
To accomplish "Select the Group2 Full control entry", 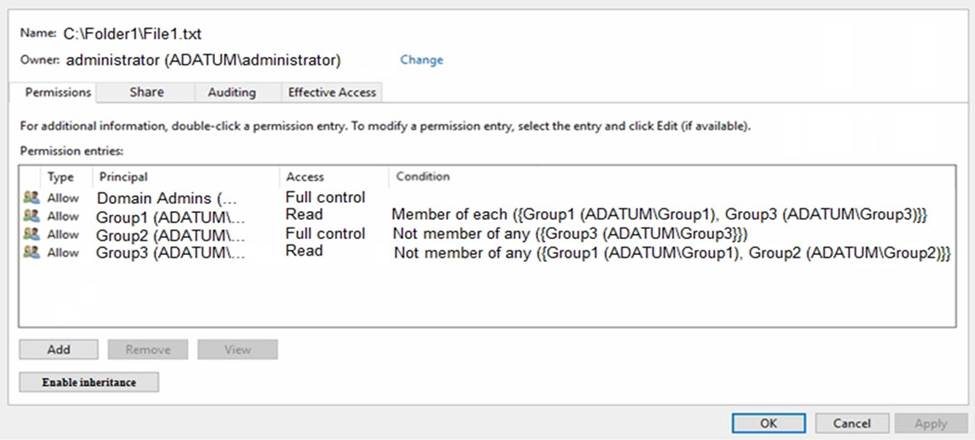I will tap(170, 234).
